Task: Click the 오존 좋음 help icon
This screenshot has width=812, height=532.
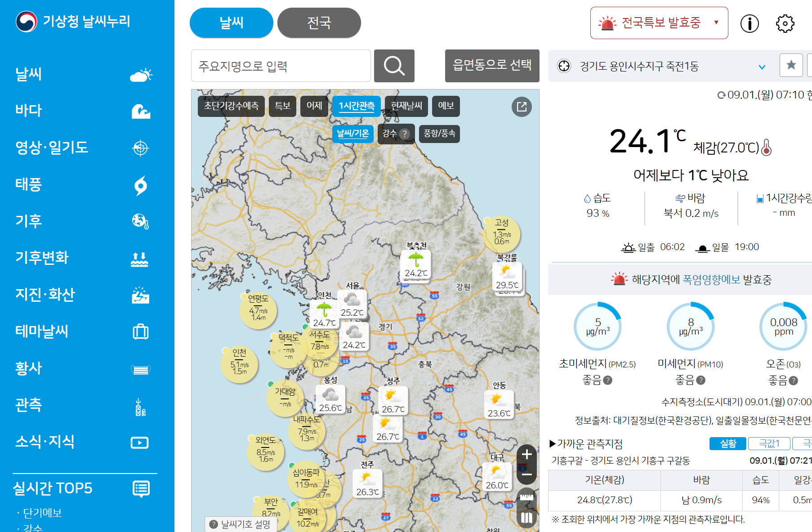Action: click(794, 381)
